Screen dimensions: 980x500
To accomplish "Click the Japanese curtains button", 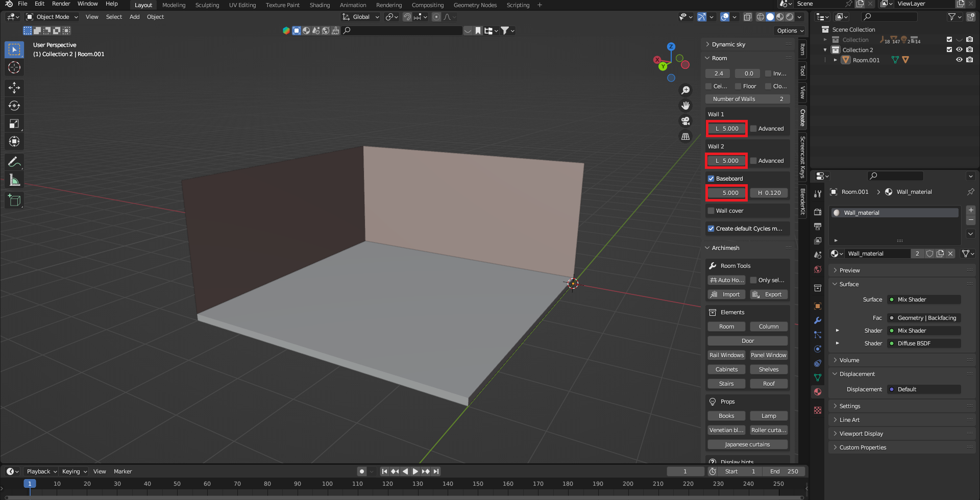I will coord(748,444).
